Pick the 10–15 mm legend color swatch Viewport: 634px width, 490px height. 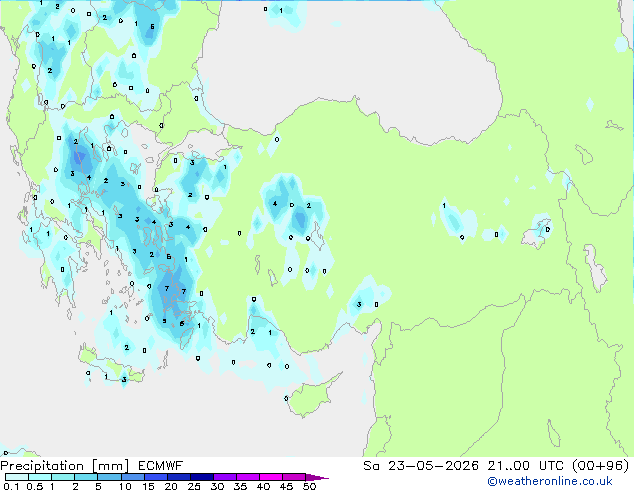click(x=133, y=477)
